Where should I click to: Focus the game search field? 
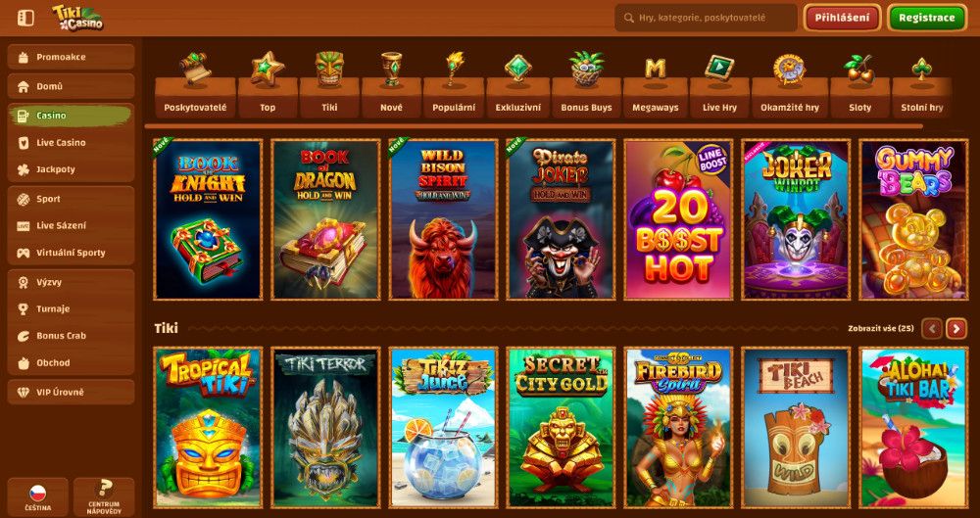pos(706,19)
